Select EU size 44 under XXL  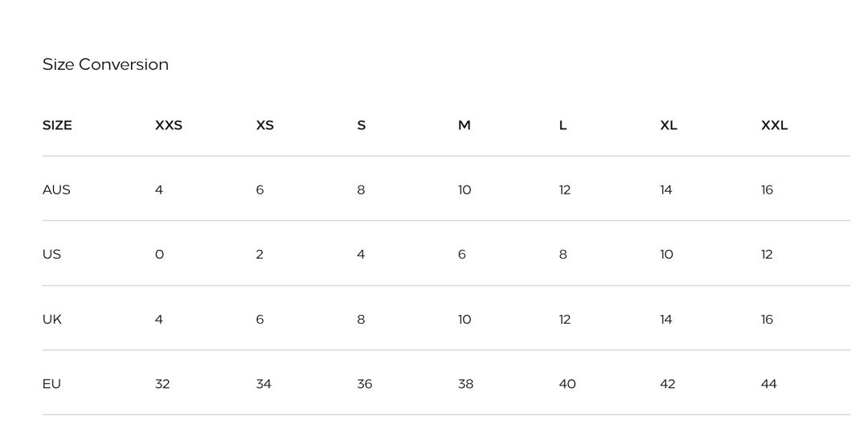(x=768, y=384)
